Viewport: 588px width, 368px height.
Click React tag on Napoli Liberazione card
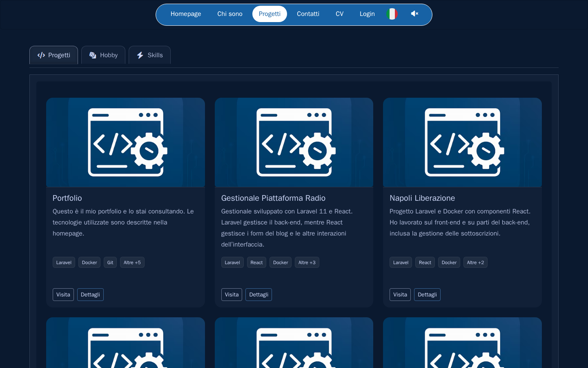pyautogui.click(x=425, y=263)
